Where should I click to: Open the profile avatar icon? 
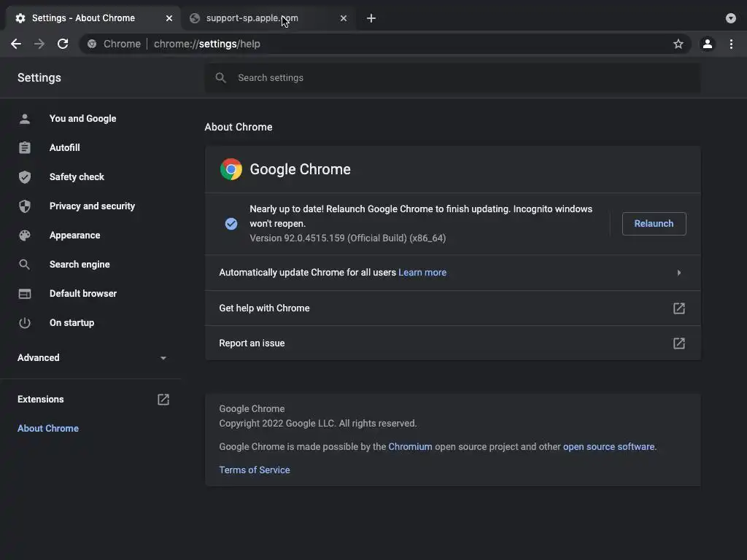[707, 44]
